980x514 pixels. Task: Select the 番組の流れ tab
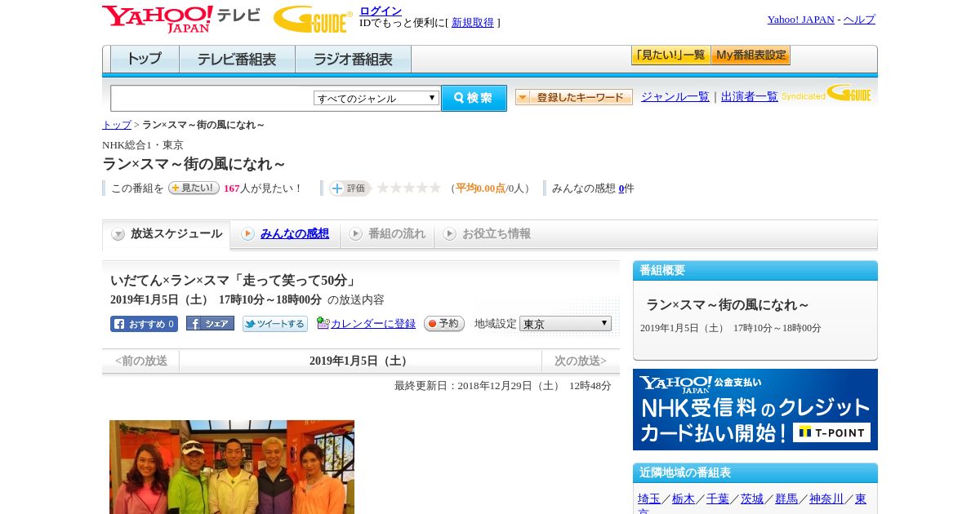[x=387, y=234]
